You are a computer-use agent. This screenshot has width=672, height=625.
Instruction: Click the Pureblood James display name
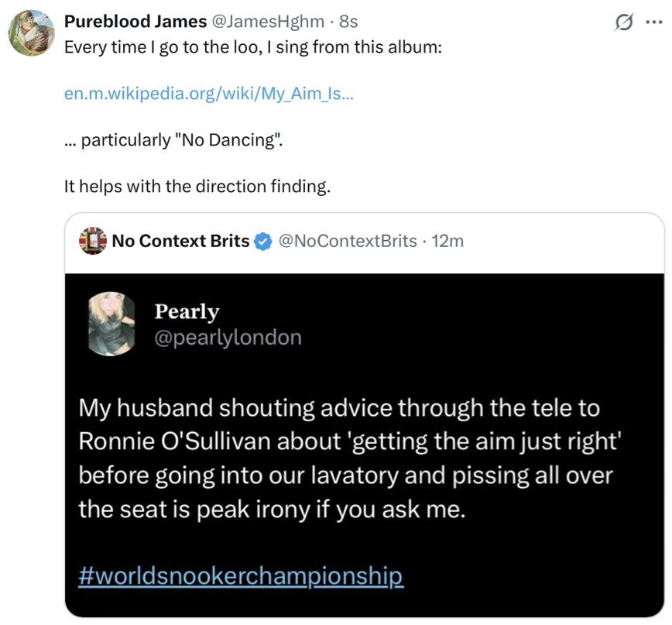click(135, 21)
